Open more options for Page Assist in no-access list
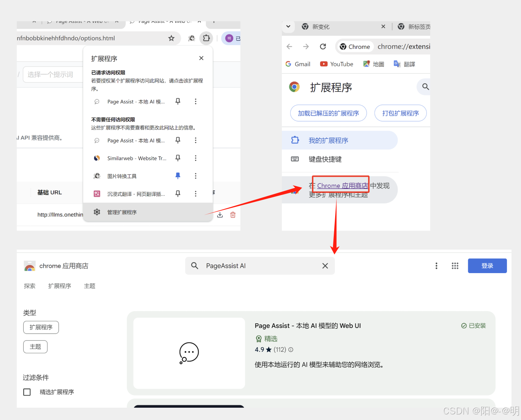The height and width of the screenshot is (420, 521). coord(196,140)
